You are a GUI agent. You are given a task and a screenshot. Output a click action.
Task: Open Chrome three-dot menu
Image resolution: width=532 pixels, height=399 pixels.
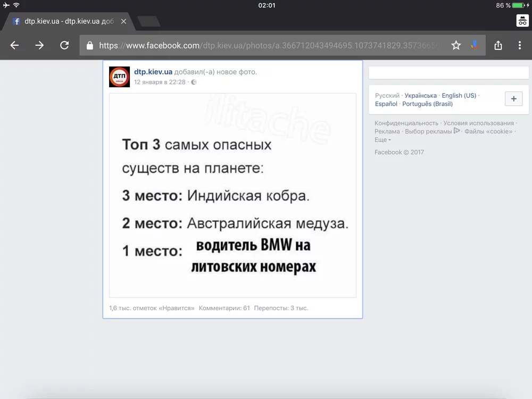(x=519, y=45)
